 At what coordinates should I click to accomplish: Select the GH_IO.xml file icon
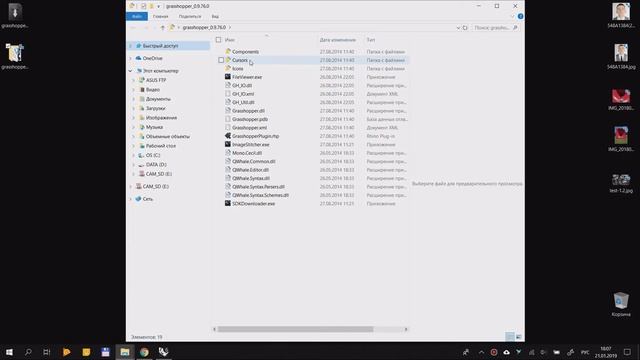pyautogui.click(x=228, y=94)
